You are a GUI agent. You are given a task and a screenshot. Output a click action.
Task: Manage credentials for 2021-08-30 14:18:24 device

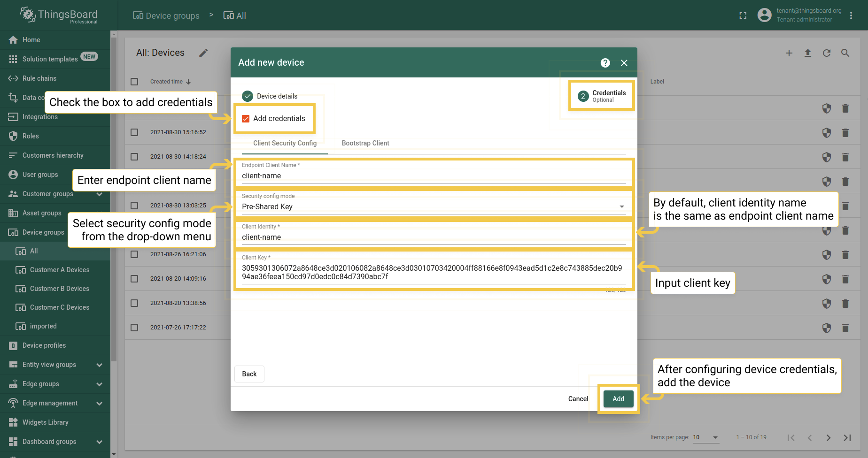[x=827, y=157]
